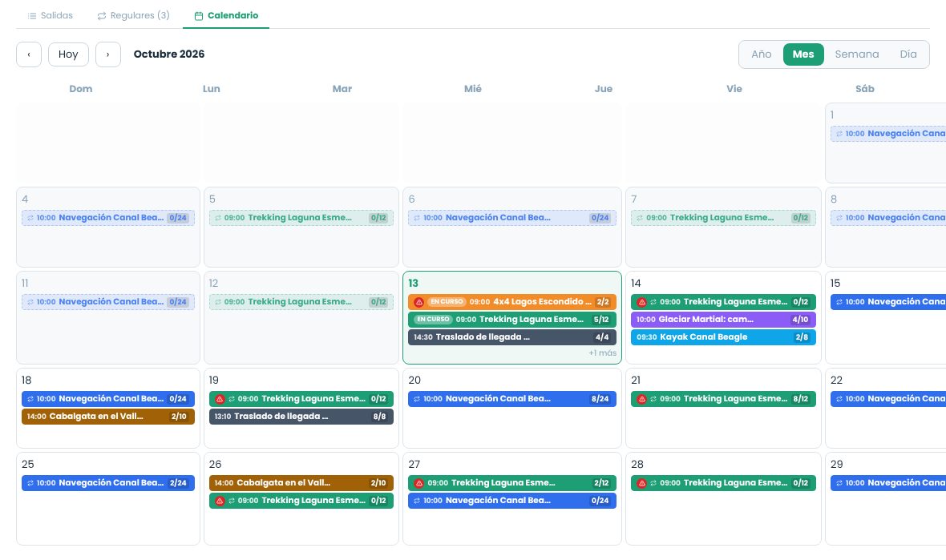Click the Mié weekday header
This screenshot has width=946, height=560.
[x=472, y=89]
